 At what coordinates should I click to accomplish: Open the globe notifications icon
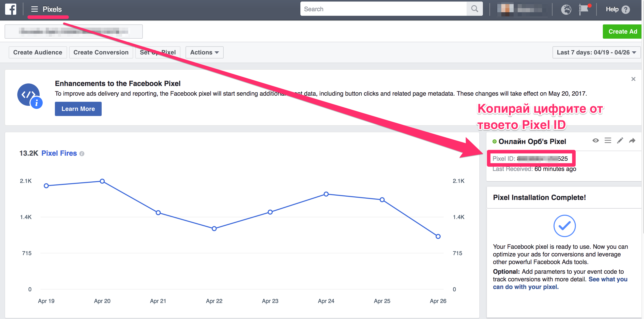(x=566, y=9)
